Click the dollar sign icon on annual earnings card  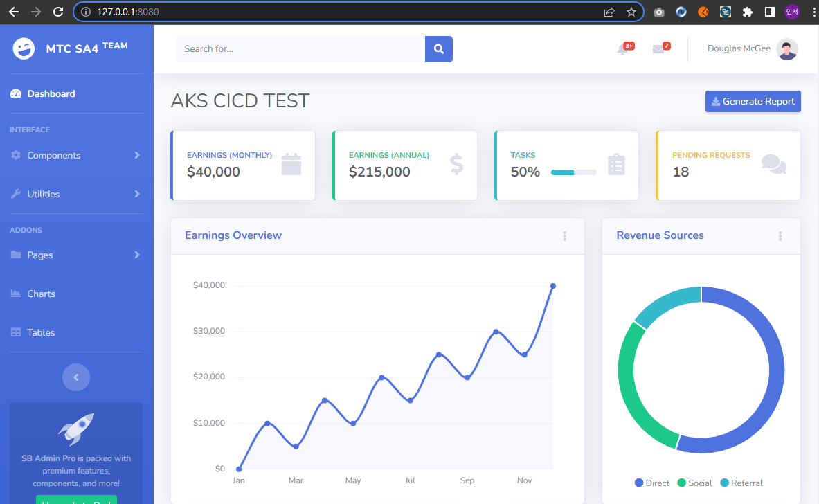456,164
